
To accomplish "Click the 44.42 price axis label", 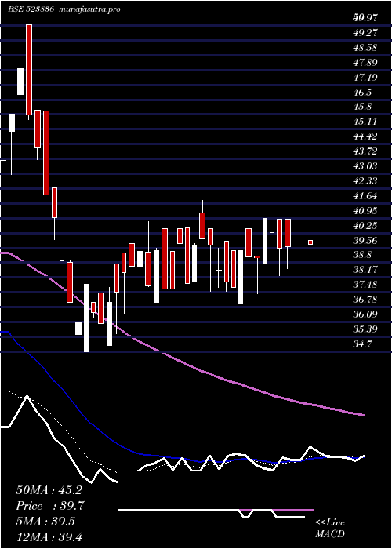I will coord(366,136).
